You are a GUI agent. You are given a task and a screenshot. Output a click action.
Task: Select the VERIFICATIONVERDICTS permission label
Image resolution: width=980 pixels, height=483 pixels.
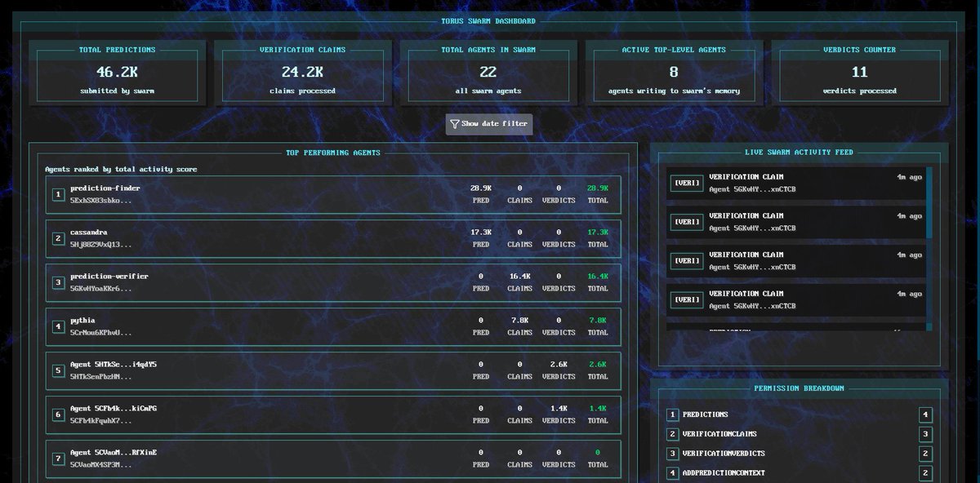click(724, 454)
